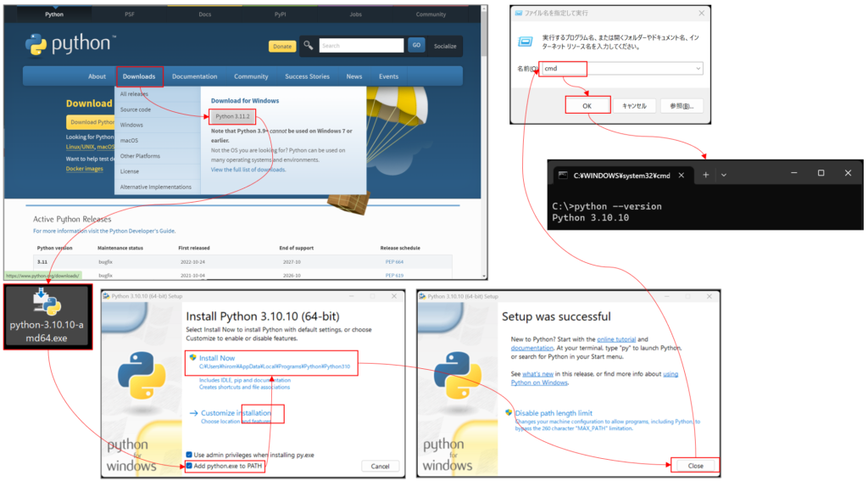Click the magnifier search icon on python.org
Image resolution: width=868 pixels, height=481 pixels.
click(309, 46)
